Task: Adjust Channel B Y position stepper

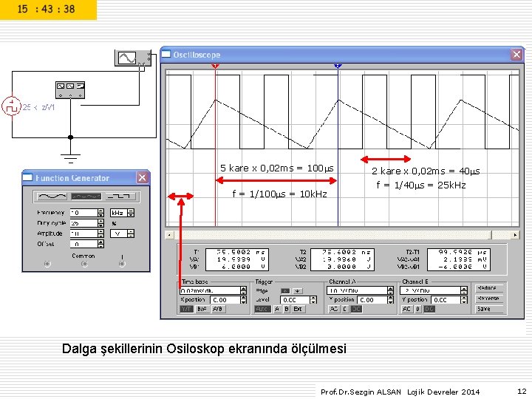Action: pos(464,299)
